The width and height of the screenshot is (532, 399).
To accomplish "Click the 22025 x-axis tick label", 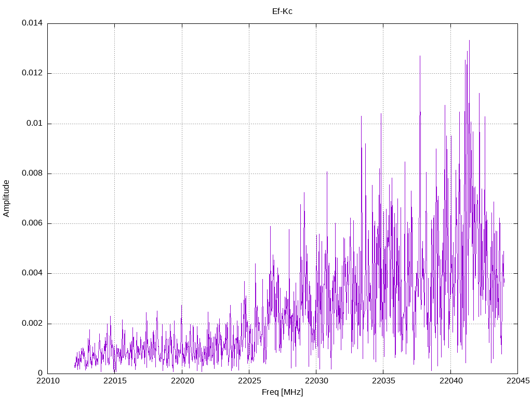I will [x=249, y=381].
